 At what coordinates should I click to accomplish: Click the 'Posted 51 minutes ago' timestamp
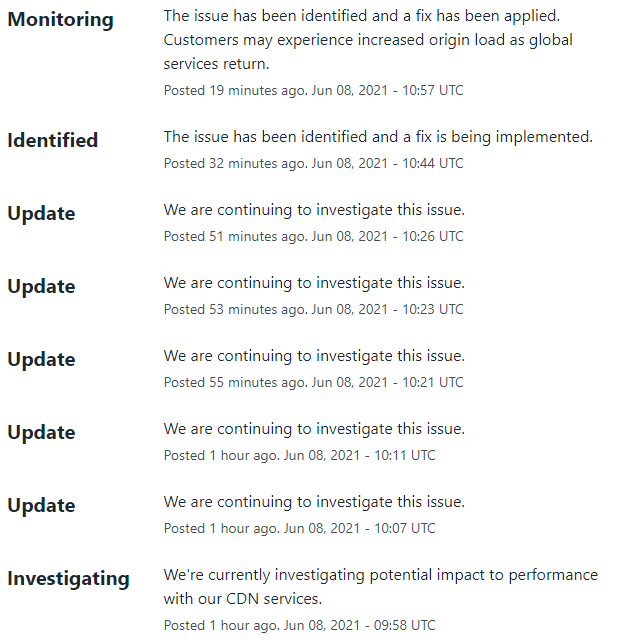click(313, 236)
